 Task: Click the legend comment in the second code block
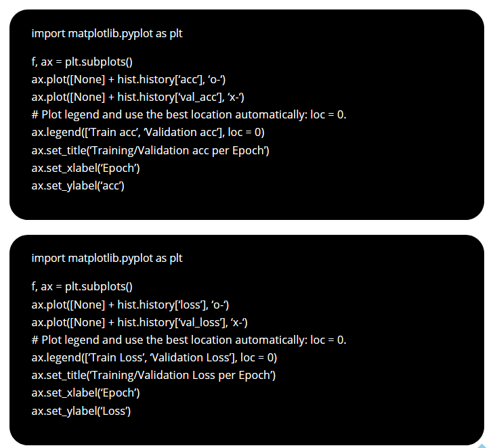pos(189,340)
